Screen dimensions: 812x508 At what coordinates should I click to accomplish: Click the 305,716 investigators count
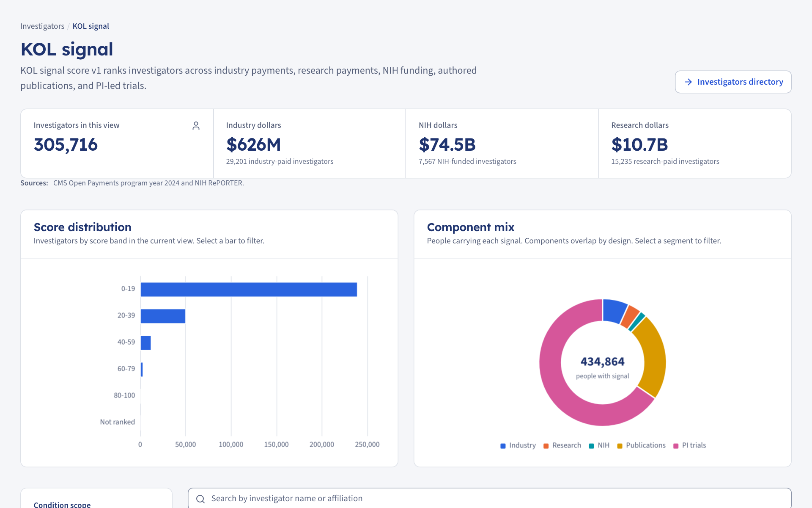point(66,145)
